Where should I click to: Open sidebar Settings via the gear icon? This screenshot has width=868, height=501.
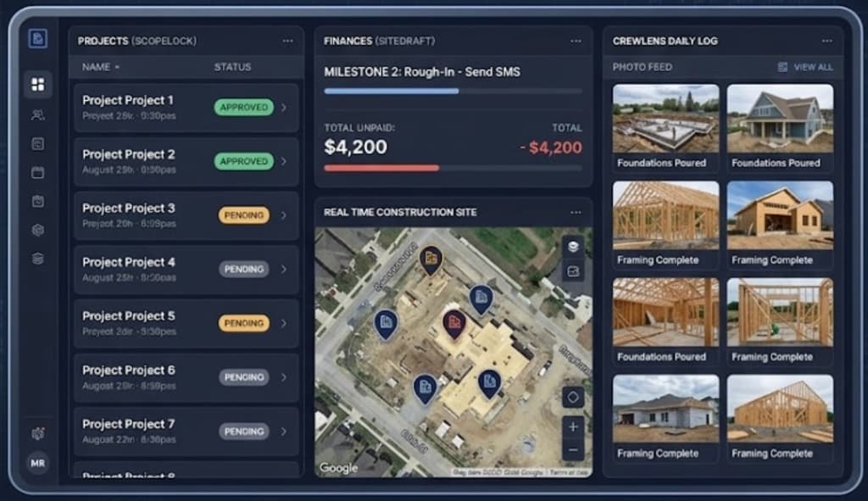coord(37,230)
